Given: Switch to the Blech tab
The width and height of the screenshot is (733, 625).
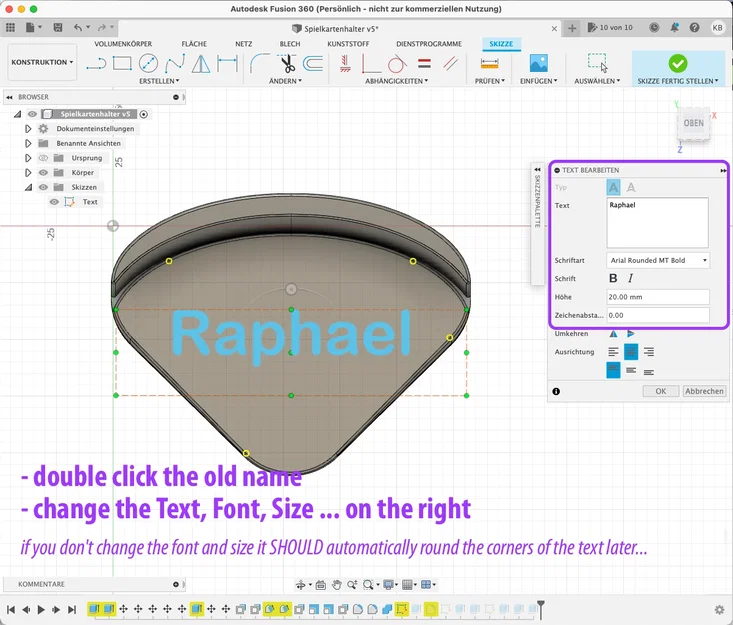Looking at the screenshot, I should 290,44.
